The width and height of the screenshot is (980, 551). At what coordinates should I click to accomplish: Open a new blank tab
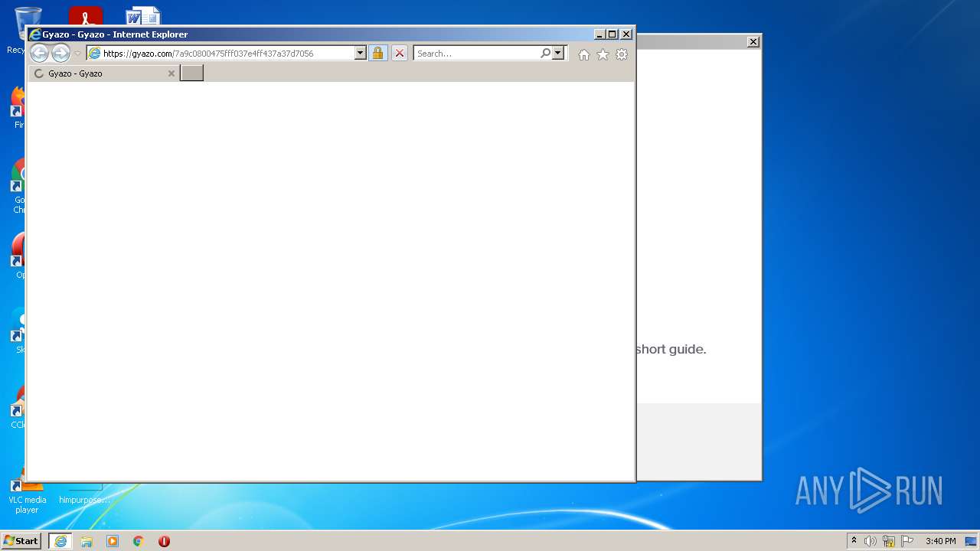(x=191, y=73)
